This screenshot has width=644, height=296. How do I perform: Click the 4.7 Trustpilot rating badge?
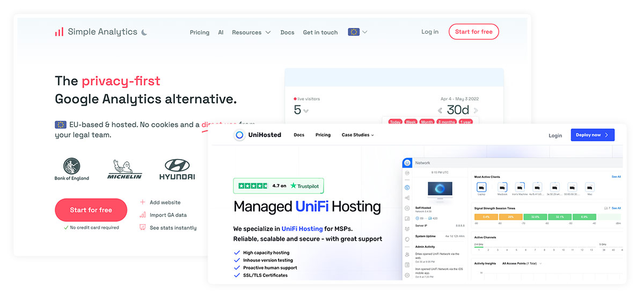[279, 185]
